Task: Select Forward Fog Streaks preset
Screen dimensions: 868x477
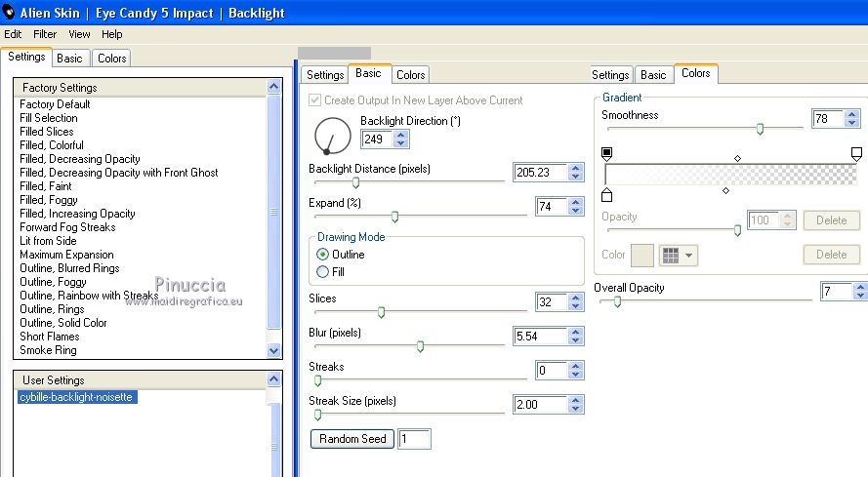Action: pyautogui.click(x=67, y=227)
